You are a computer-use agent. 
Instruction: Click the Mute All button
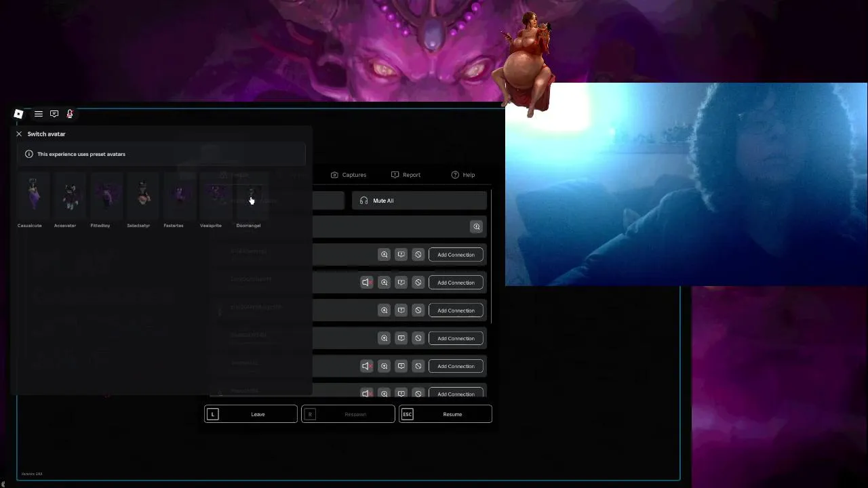(419, 201)
